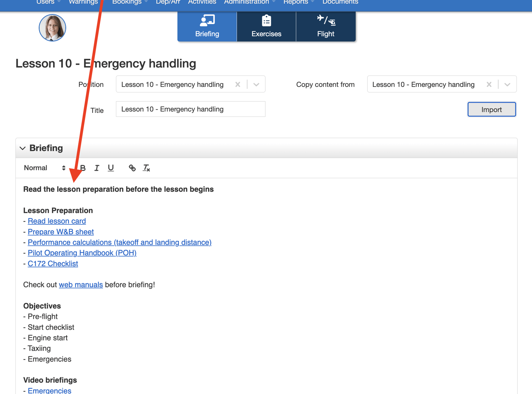Open the Normal paragraph style selector
532x394 pixels.
43,168
